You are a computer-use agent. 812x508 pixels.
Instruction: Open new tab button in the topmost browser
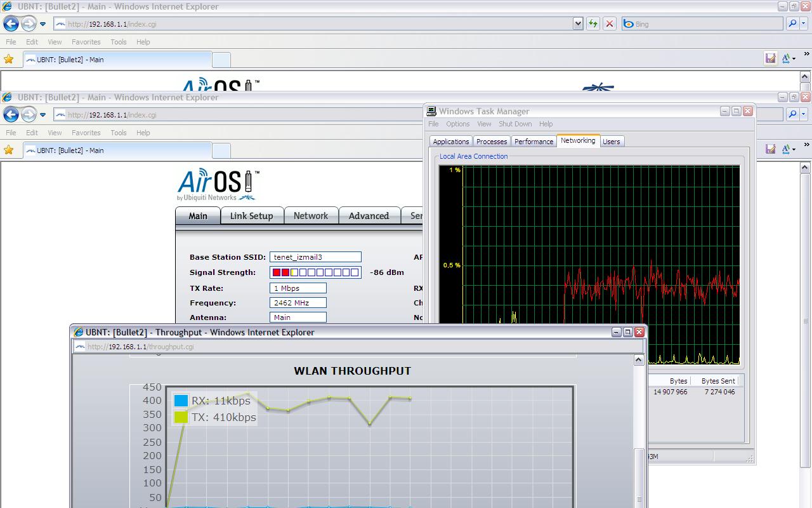pos(221,60)
